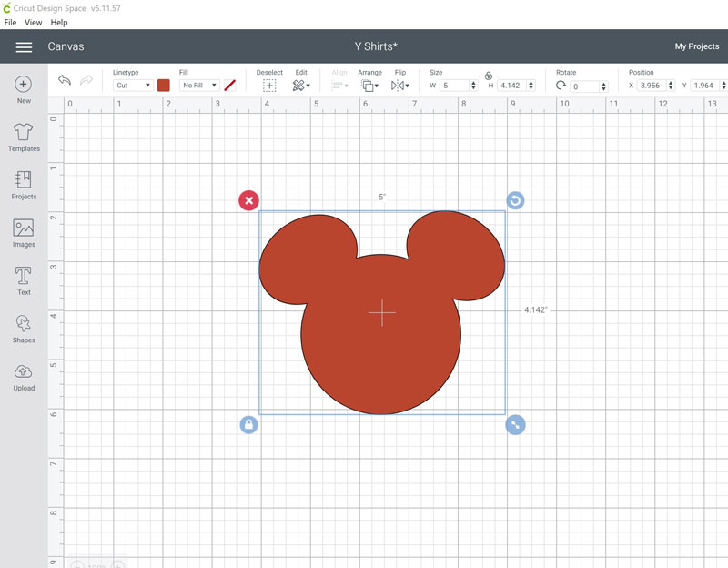Screen dimensions: 728x568
Task: Open the hamburger main menu
Action: coord(24,47)
